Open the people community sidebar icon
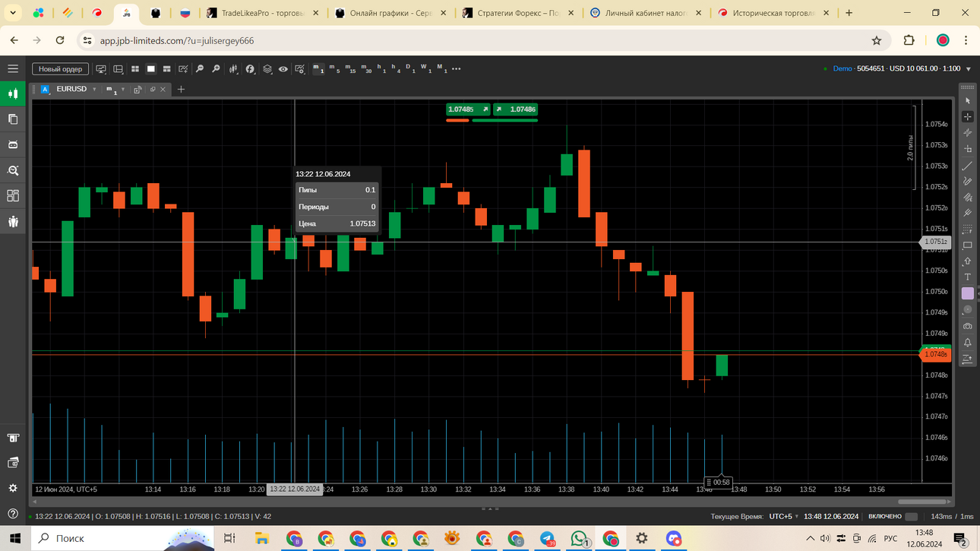Viewport: 980px width, 551px height. click(x=13, y=222)
